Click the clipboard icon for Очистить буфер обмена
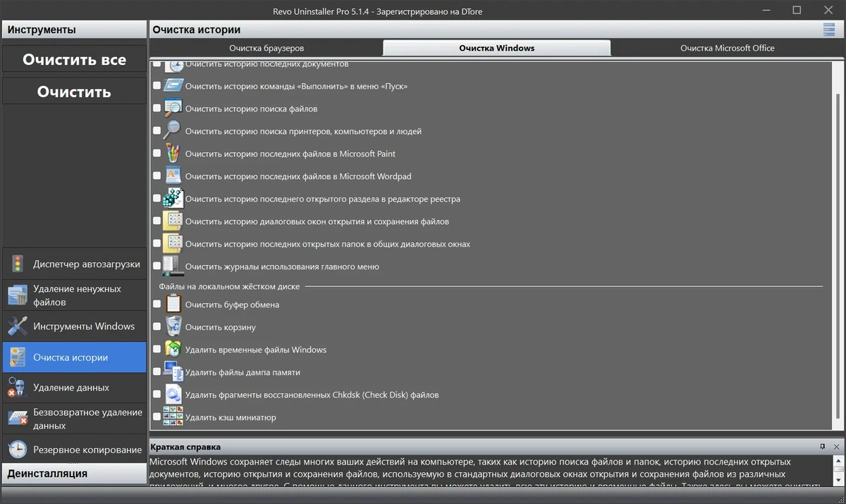Image resolution: width=846 pixels, height=504 pixels. (x=173, y=305)
